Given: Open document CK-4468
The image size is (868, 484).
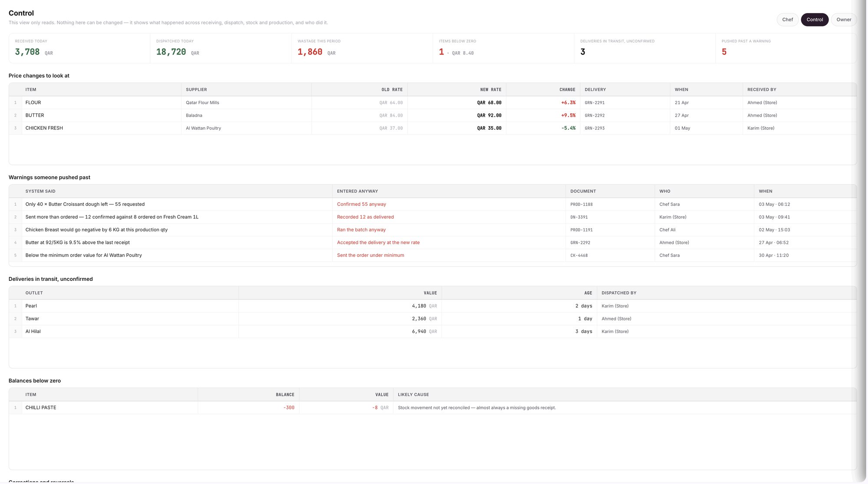Looking at the screenshot, I should tap(579, 256).
